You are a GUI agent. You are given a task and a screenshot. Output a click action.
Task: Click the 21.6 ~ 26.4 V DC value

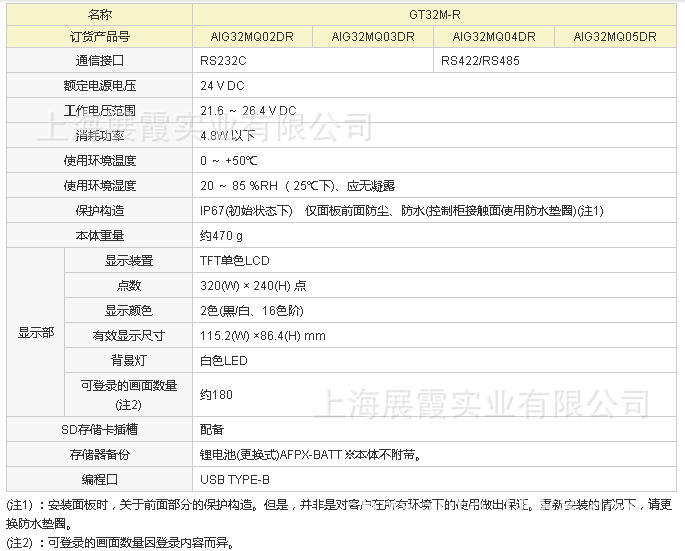248,111
